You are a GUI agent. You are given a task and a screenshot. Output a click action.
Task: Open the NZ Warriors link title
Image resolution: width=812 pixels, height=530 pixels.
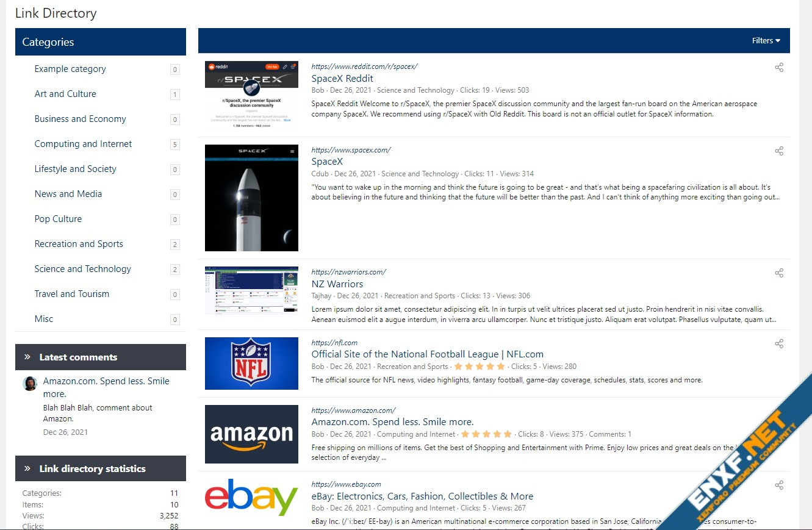tap(337, 284)
